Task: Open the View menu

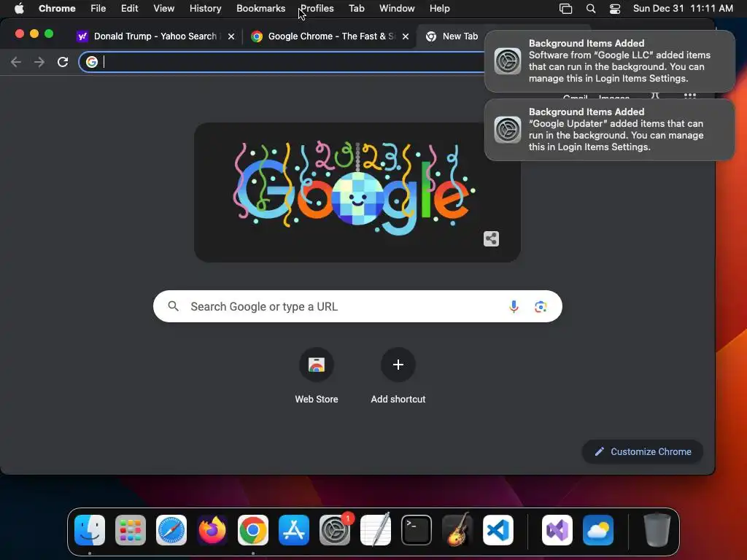Action: point(164,9)
